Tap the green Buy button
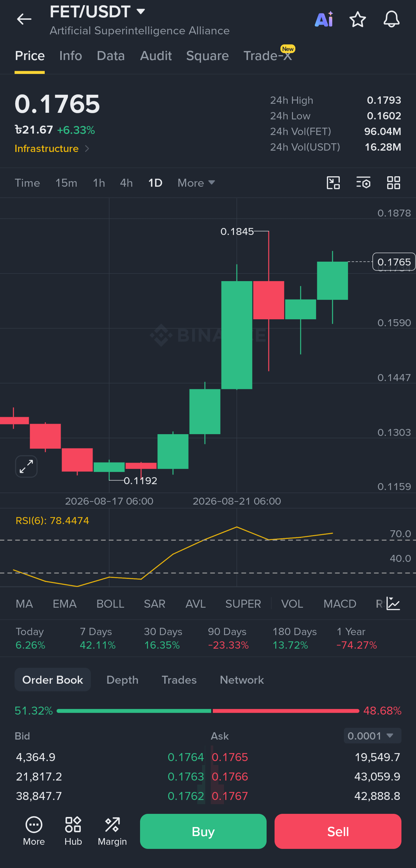The image size is (416, 868). (203, 832)
